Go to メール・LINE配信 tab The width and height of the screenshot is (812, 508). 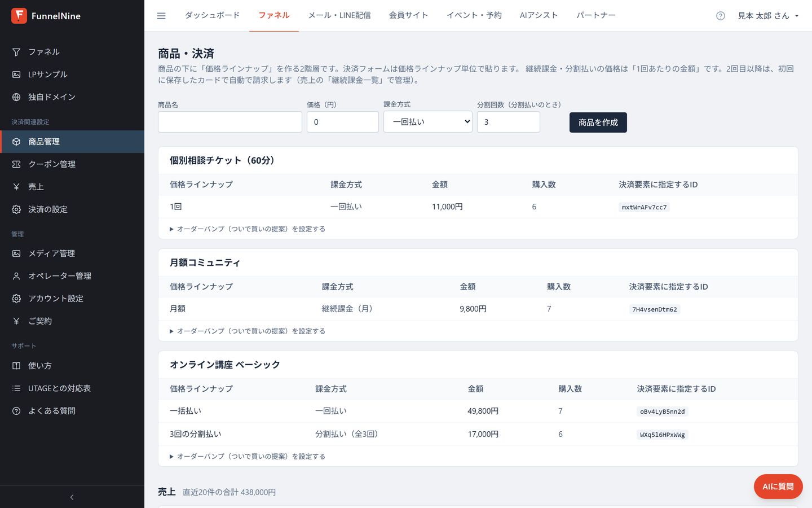[x=339, y=15]
